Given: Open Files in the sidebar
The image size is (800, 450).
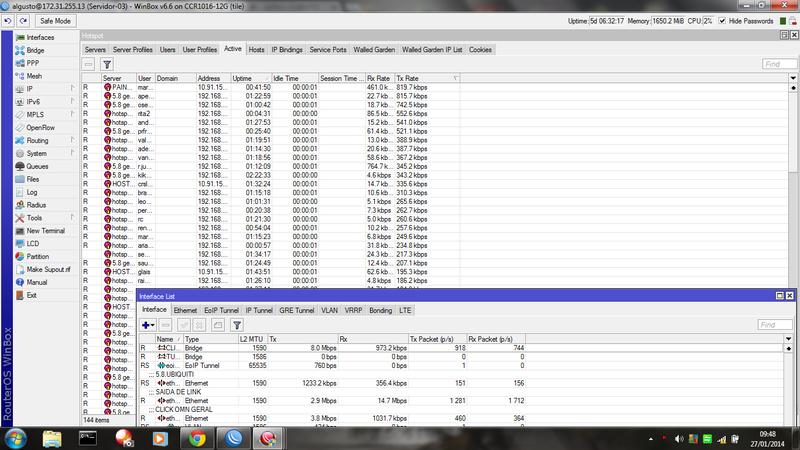Looking at the screenshot, I should click(32, 179).
